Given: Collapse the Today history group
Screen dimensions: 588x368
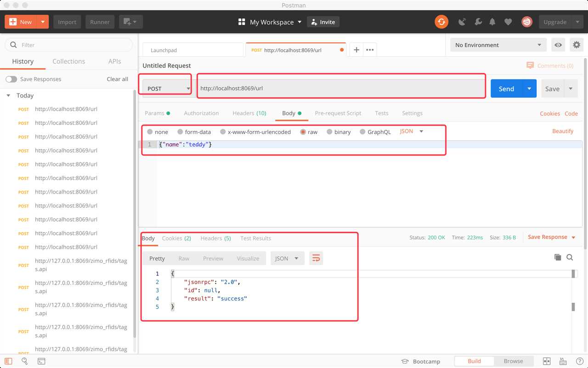Looking at the screenshot, I should (8, 96).
